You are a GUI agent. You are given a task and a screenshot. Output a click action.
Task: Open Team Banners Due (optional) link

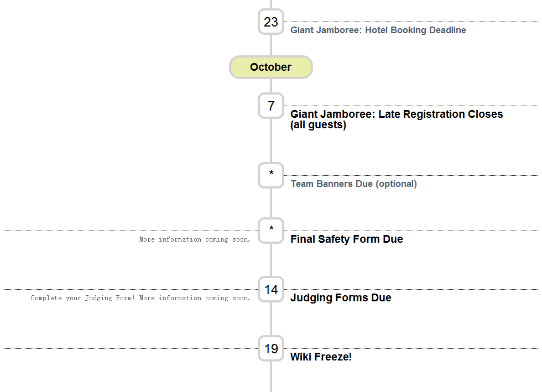pos(353,184)
